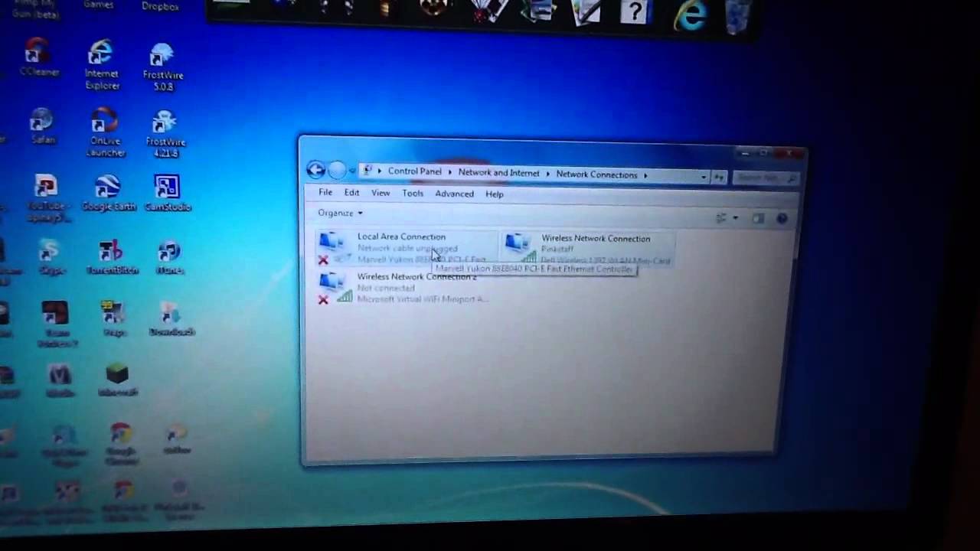Click the 'Network cable unplugged' status text
Image resolution: width=980 pixels, height=551 pixels.
pos(407,248)
